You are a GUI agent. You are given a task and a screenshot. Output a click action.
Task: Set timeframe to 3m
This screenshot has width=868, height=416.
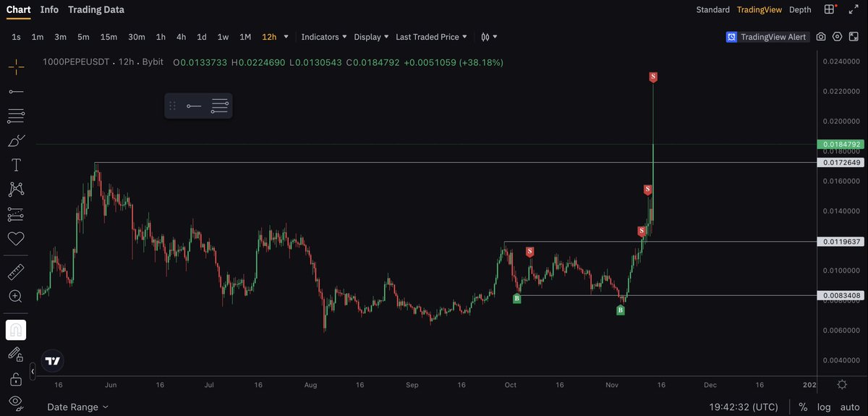point(60,37)
